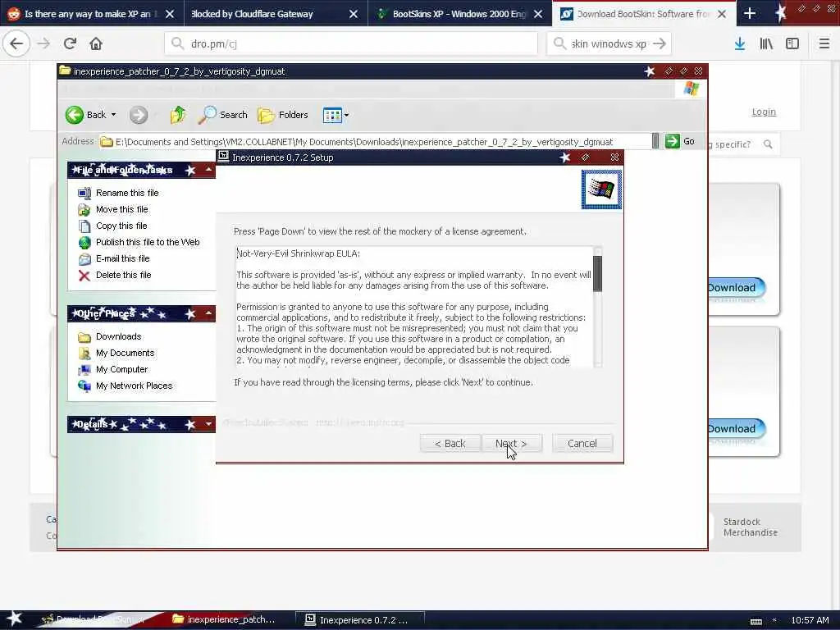This screenshot has width=840, height=630.
Task: Click the Go button beside address bar
Action: click(x=680, y=141)
